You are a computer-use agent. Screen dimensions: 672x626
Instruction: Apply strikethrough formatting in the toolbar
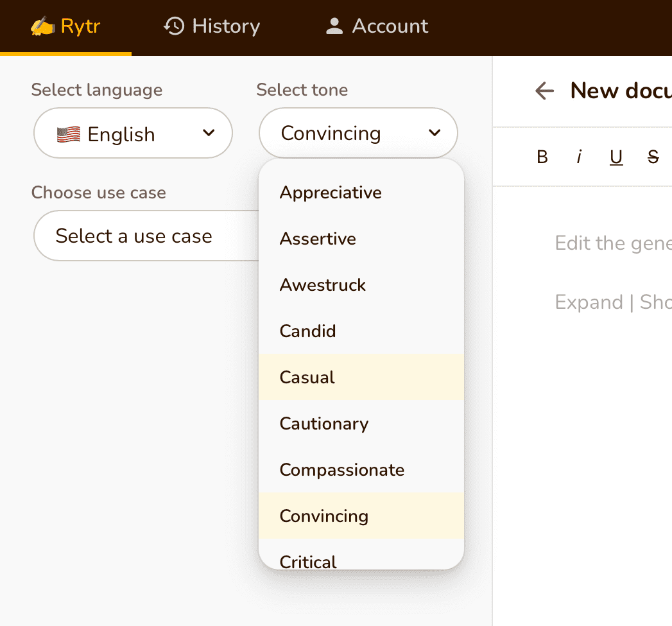653,157
